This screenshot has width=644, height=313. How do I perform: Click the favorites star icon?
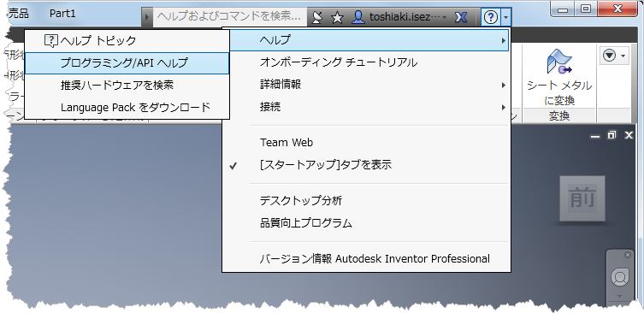click(337, 17)
